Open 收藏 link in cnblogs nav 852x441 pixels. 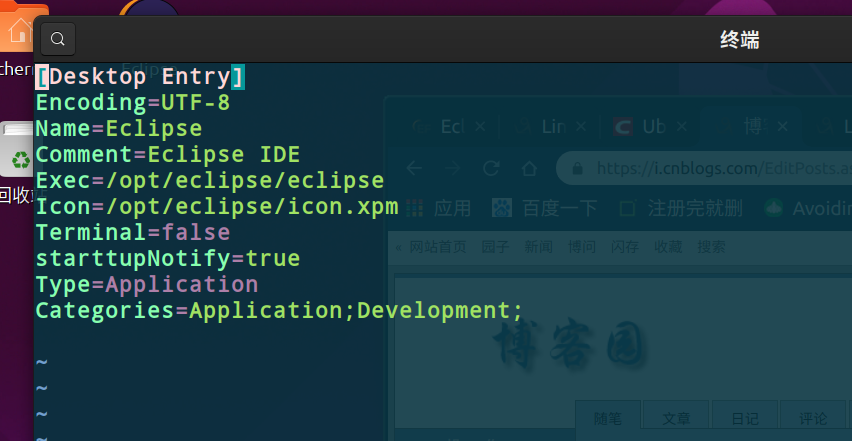click(668, 248)
